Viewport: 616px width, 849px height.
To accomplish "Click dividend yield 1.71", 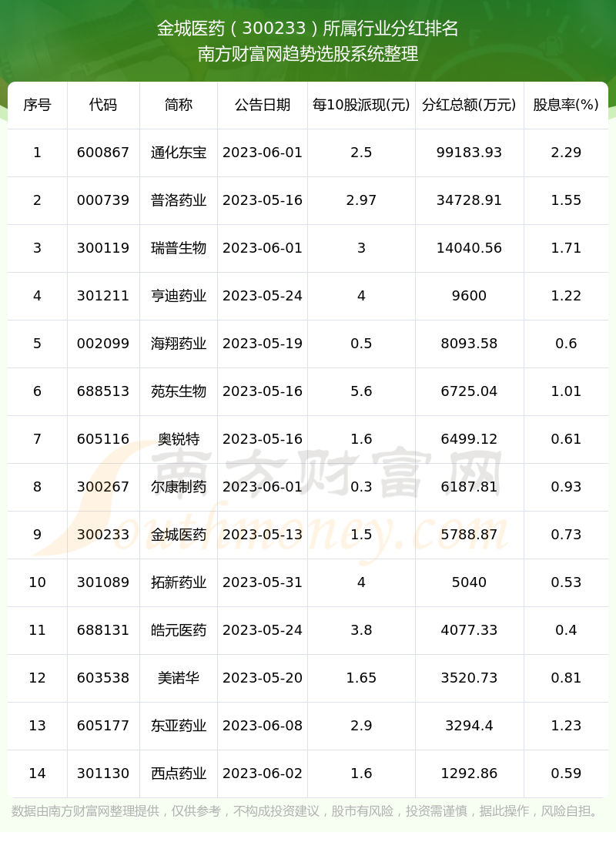I will pyautogui.click(x=566, y=248).
